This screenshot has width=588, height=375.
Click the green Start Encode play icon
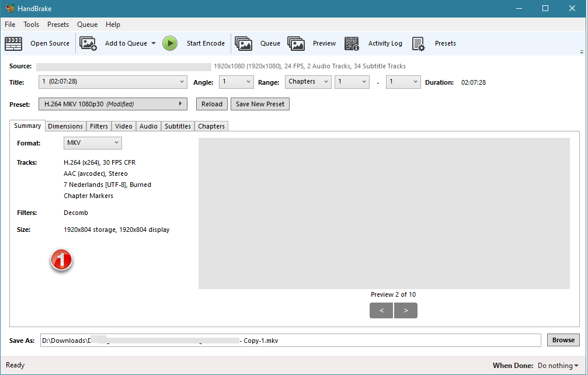[170, 43]
